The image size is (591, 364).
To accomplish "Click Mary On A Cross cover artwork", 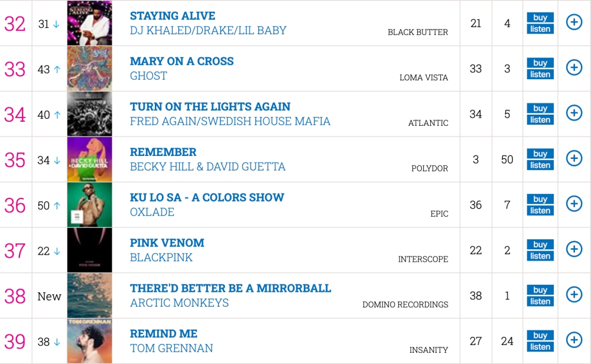I will 89,69.
